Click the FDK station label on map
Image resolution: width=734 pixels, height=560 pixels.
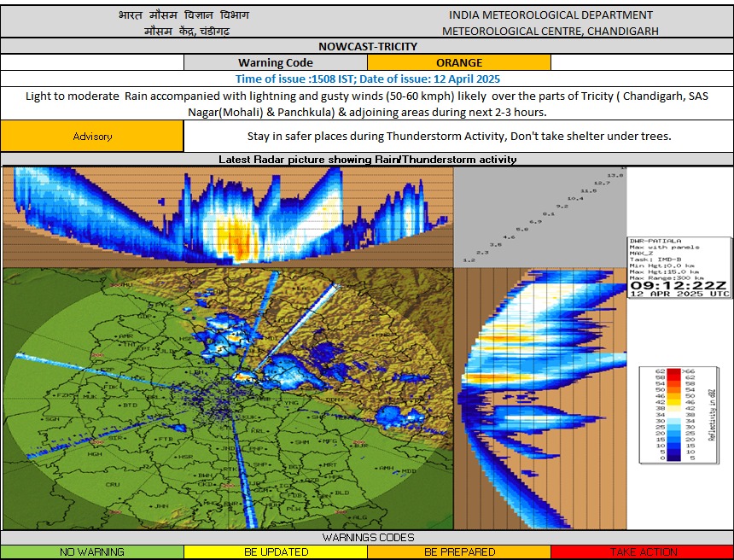point(111,388)
